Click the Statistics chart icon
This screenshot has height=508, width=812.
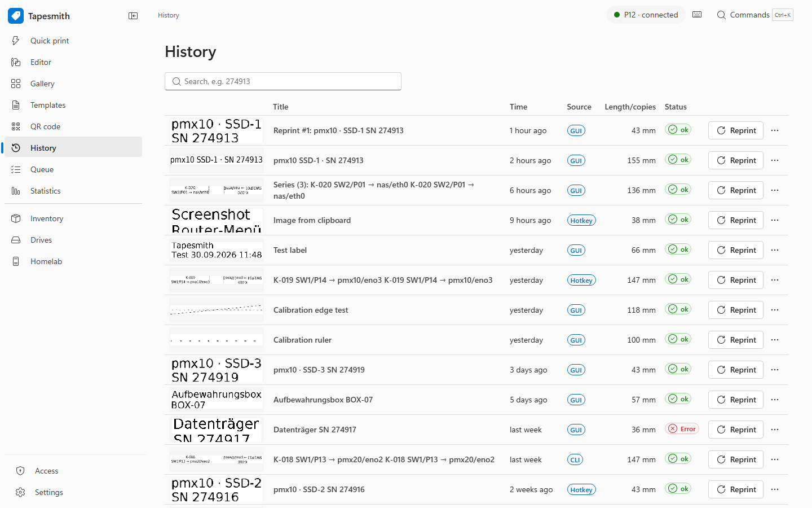[x=16, y=191]
